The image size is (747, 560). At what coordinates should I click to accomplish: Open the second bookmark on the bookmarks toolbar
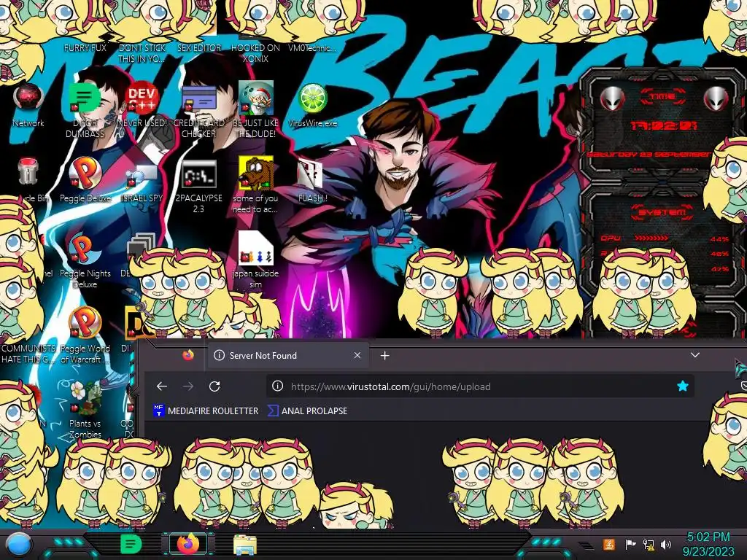click(307, 411)
